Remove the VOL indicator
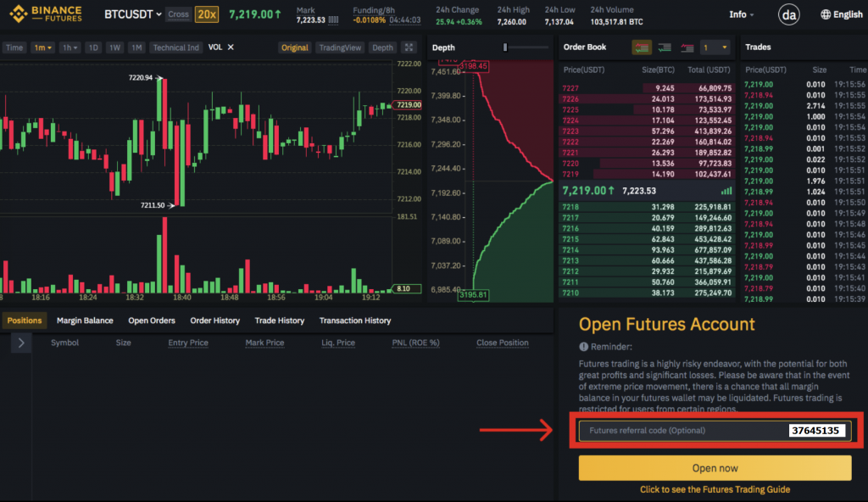The image size is (868, 502). coord(231,47)
